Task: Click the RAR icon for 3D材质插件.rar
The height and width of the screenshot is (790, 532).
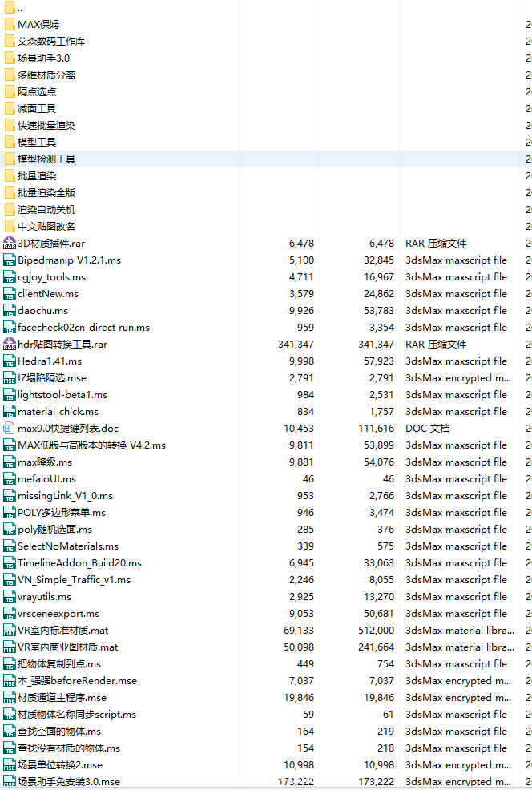Action: (x=10, y=244)
